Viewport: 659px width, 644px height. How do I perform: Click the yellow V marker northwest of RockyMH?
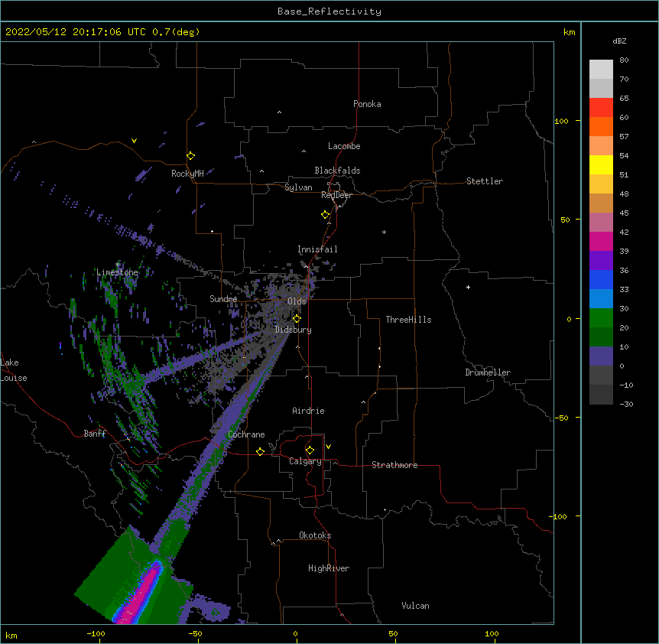pyautogui.click(x=134, y=141)
